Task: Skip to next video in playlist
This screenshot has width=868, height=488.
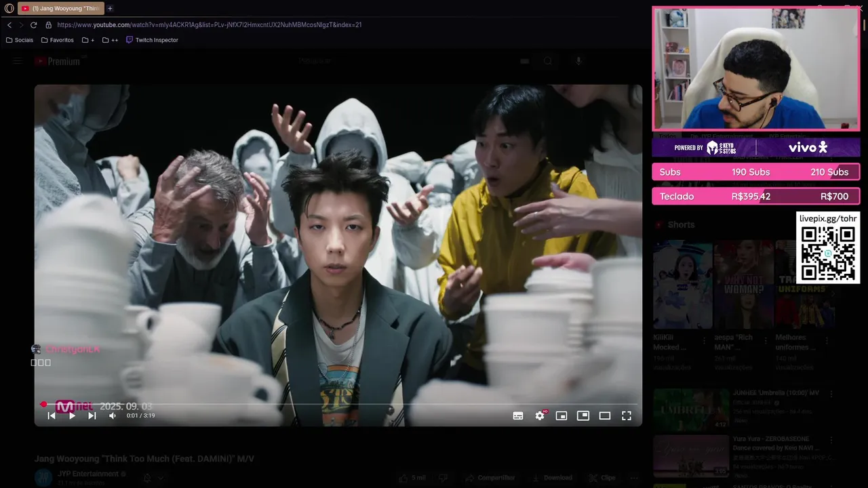Action: [92, 415]
